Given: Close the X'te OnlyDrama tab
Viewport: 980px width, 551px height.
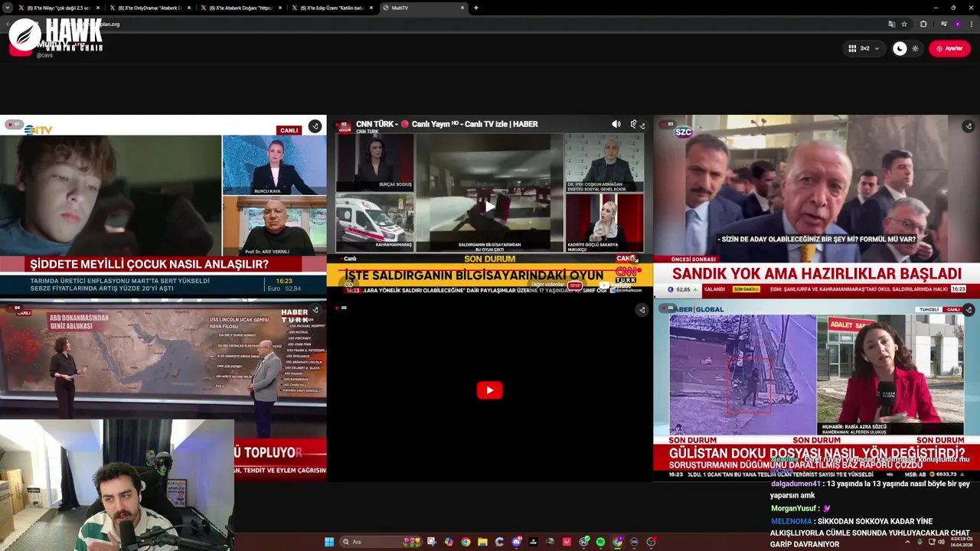Looking at the screenshot, I should coord(188,8).
